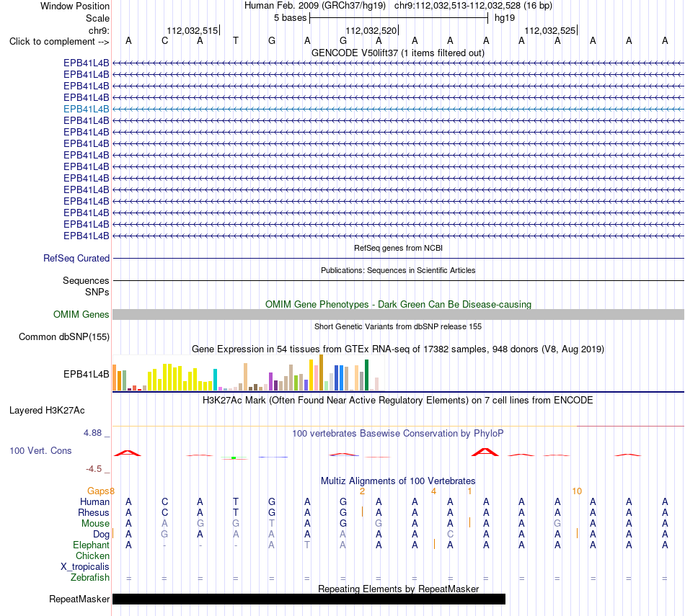Viewport: 685px width, 616px height.
Task: Select the 'Scale' track label
Action: pyautogui.click(x=97, y=18)
